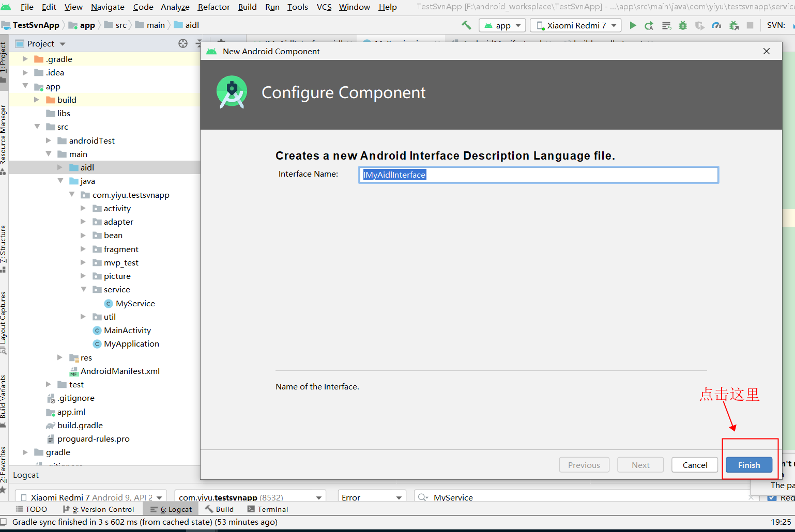
Task: Open the Terminal tool window tab
Action: click(x=268, y=509)
